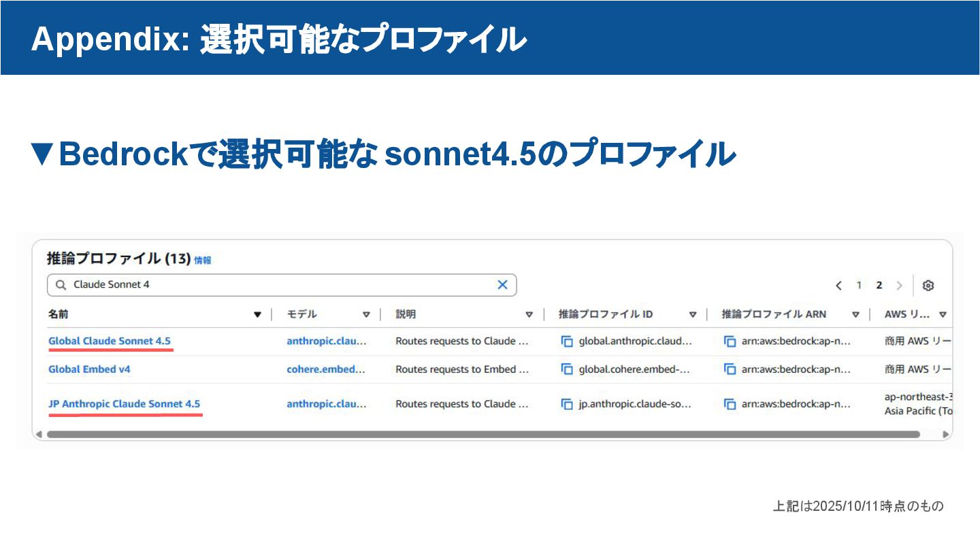Select description text in Global Embed v4 row
The image size is (980, 551).
point(462,369)
